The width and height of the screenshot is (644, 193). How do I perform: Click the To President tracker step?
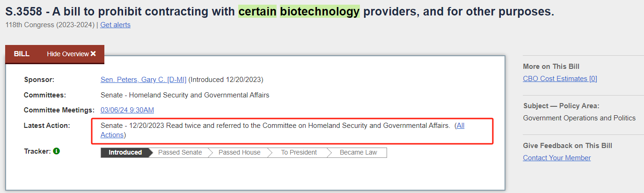coord(299,152)
